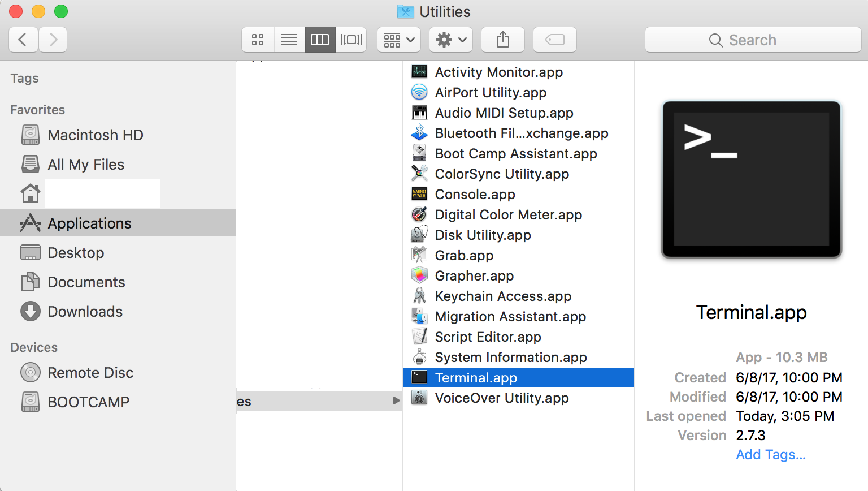Image resolution: width=868 pixels, height=491 pixels.
Task: Select Script Editor.app file name
Action: pyautogui.click(x=488, y=337)
